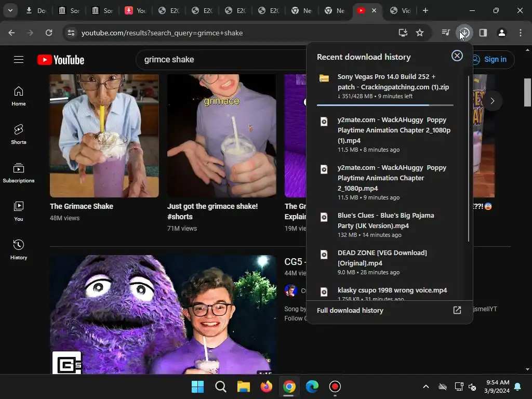532x399 pixels.
Task: Open History in YouTube sidebar
Action: tap(19, 249)
